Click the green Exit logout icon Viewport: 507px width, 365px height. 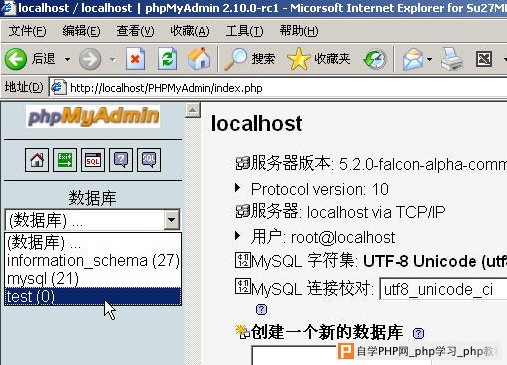coord(65,160)
